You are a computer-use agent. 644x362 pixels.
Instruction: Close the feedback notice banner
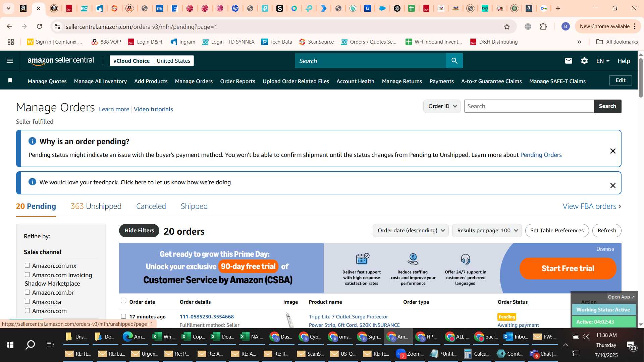point(613,186)
